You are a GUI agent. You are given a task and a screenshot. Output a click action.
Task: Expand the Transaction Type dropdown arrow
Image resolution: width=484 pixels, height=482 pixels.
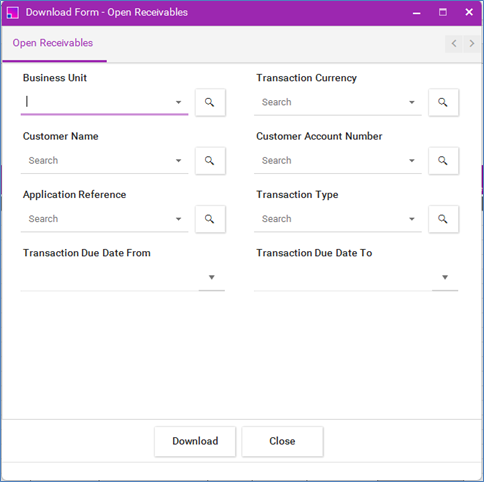click(412, 219)
